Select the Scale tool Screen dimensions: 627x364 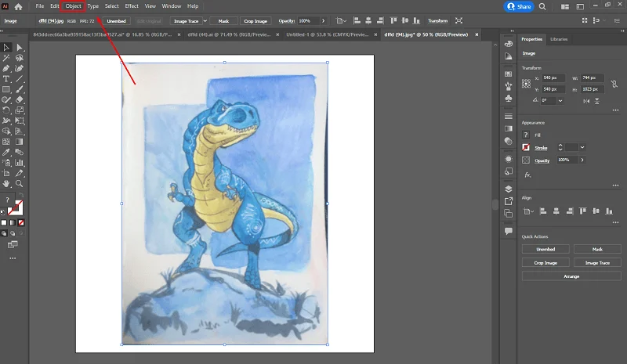19,110
